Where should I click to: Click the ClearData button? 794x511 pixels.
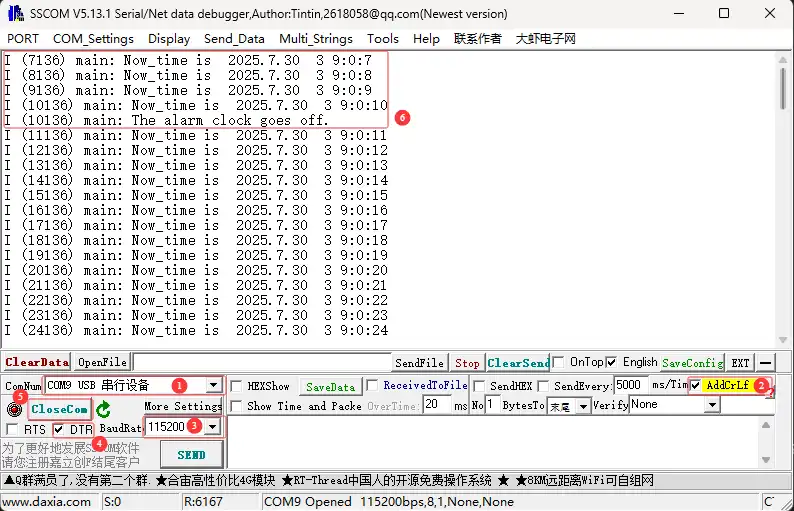[37, 362]
